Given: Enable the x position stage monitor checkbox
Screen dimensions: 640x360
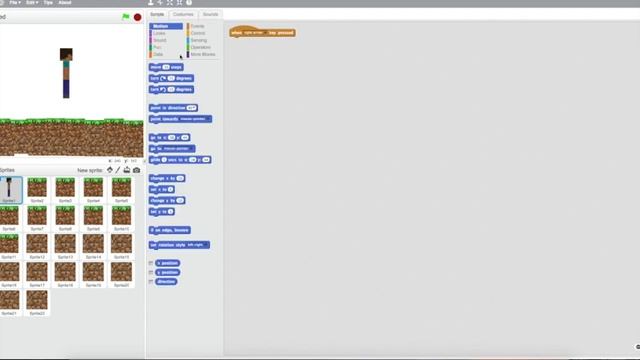Looking at the screenshot, I should coord(151,263).
